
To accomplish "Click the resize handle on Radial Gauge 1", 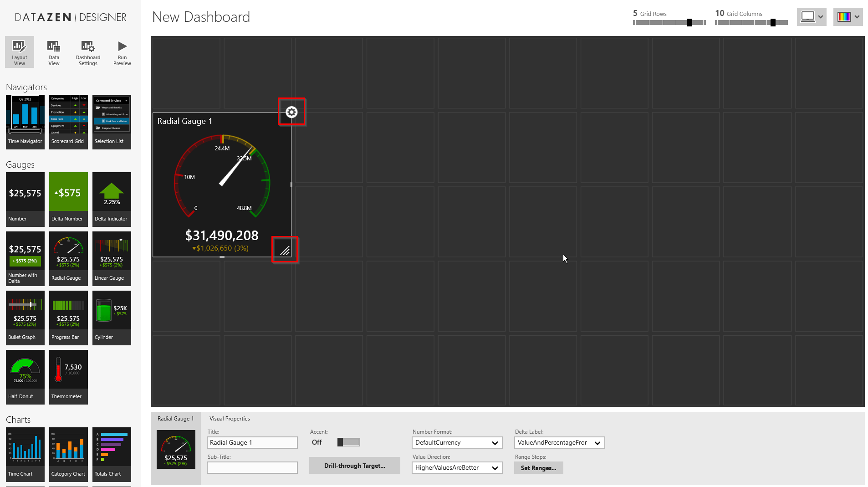I will [285, 250].
